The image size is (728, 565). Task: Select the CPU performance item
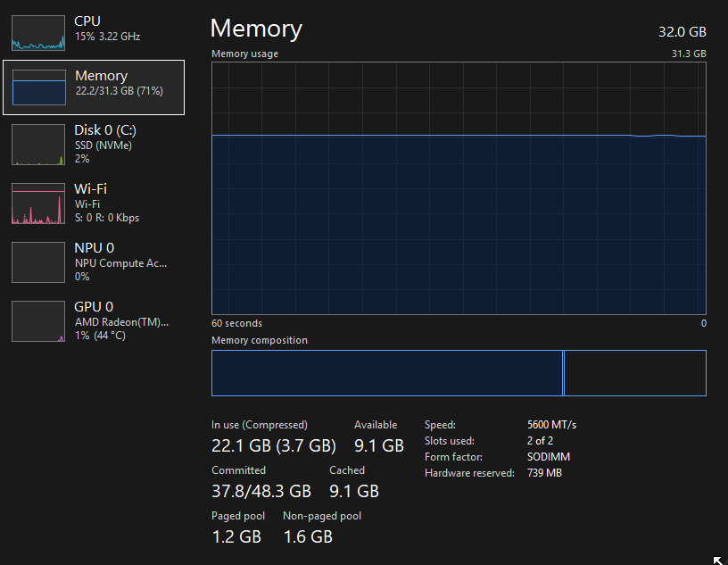(x=94, y=32)
